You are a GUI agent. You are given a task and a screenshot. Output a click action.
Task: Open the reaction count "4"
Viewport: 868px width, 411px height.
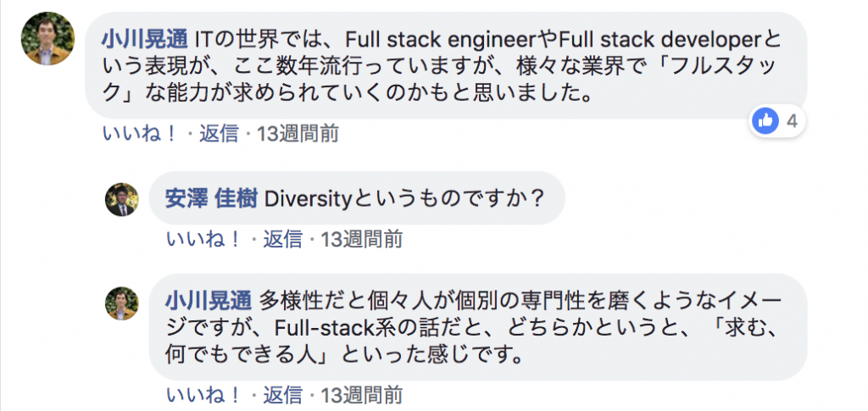(792, 121)
